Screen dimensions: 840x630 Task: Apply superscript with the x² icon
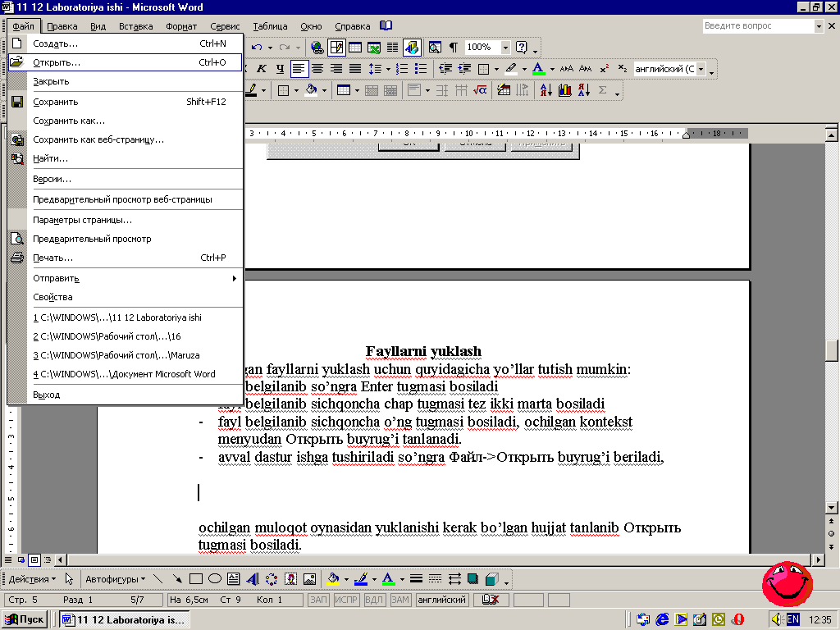click(605, 69)
